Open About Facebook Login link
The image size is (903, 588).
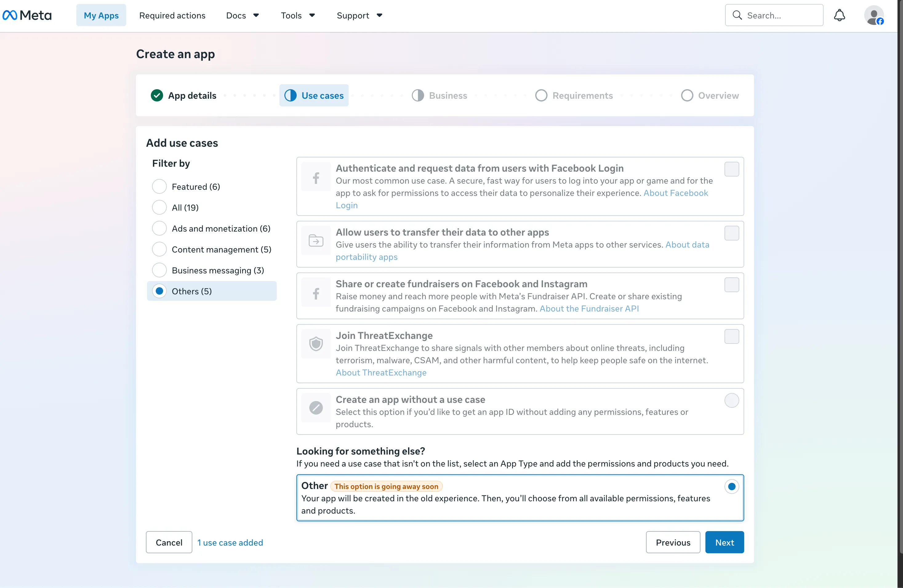[x=675, y=193]
